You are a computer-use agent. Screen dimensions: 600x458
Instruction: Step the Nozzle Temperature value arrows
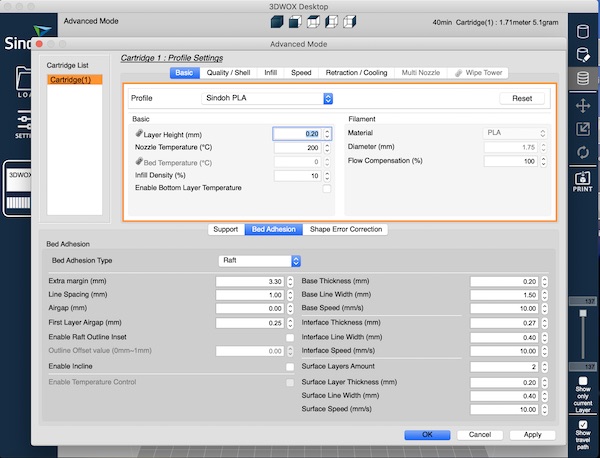[x=326, y=147]
